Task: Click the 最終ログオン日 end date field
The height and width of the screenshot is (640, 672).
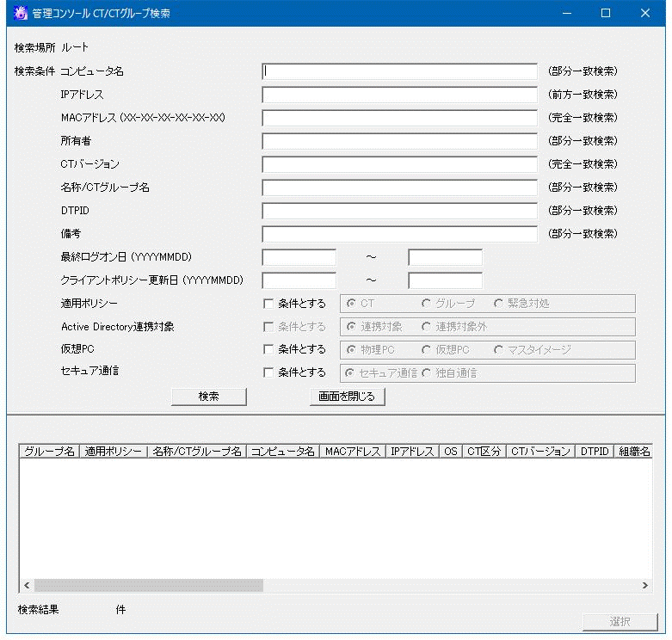Action: [446, 257]
